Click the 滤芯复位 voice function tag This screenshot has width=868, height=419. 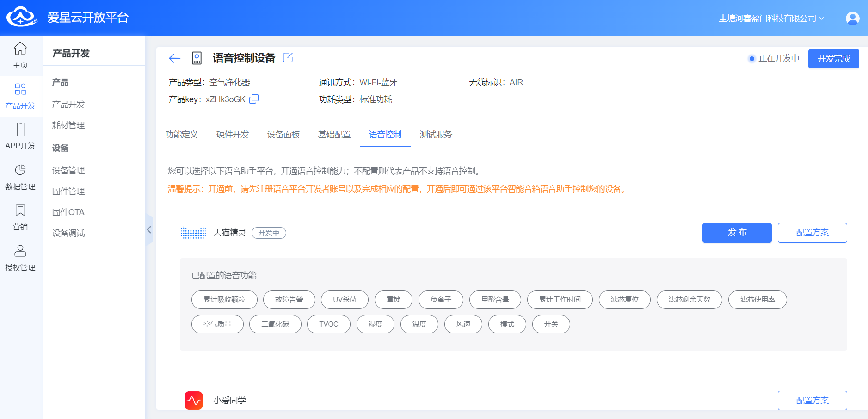coord(625,300)
